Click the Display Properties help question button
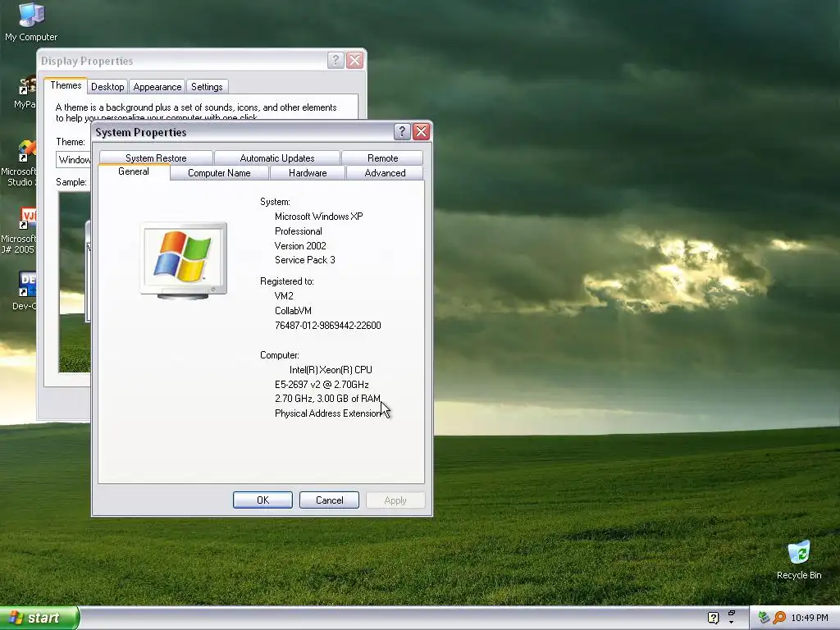Image resolution: width=840 pixels, height=630 pixels. (336, 61)
